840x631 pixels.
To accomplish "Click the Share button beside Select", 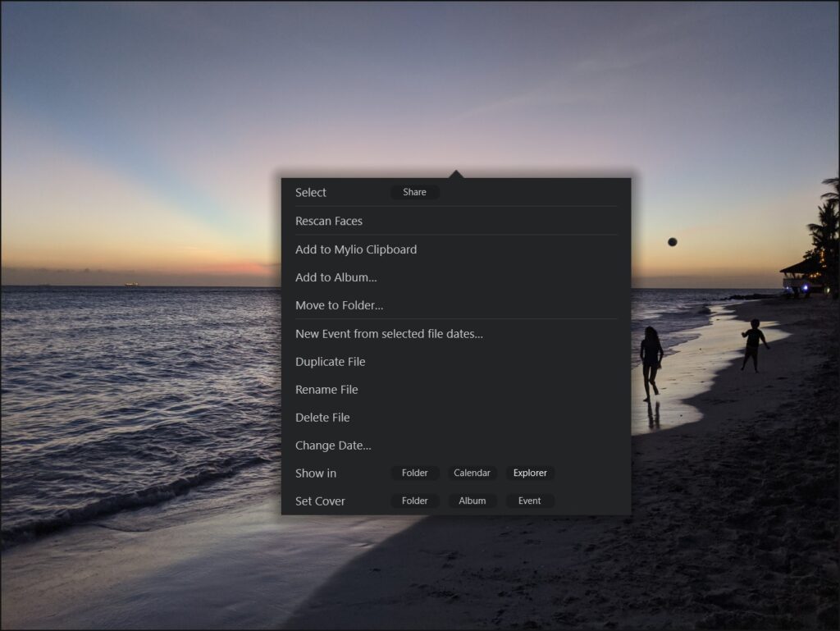I will 414,192.
